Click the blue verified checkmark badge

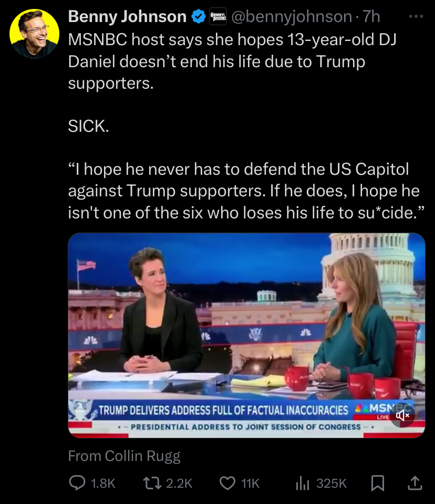coord(199,16)
